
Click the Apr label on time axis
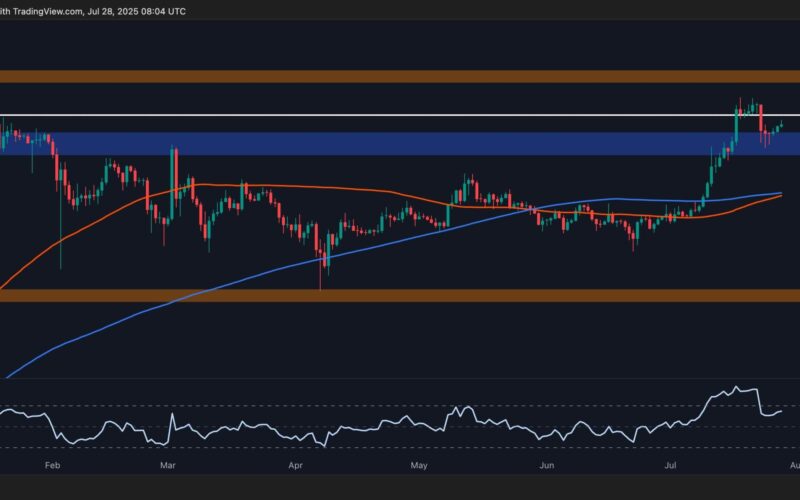[x=295, y=466]
